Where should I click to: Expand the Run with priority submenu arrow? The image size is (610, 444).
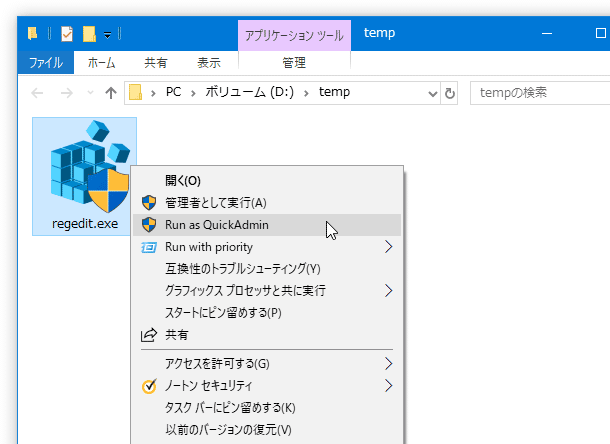388,247
